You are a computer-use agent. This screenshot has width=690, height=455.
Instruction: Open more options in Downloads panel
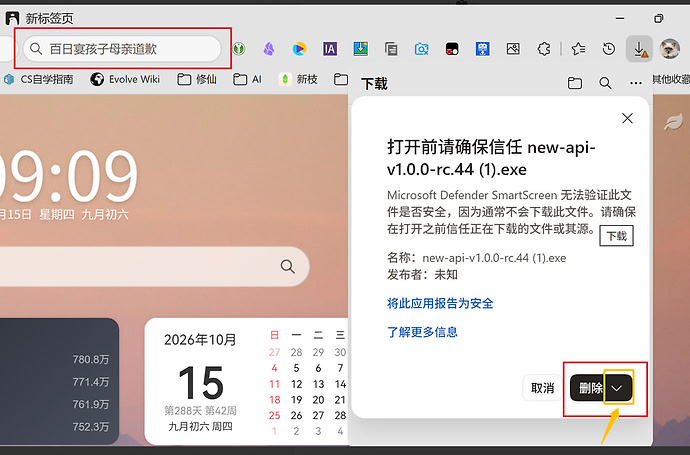pyautogui.click(x=635, y=83)
